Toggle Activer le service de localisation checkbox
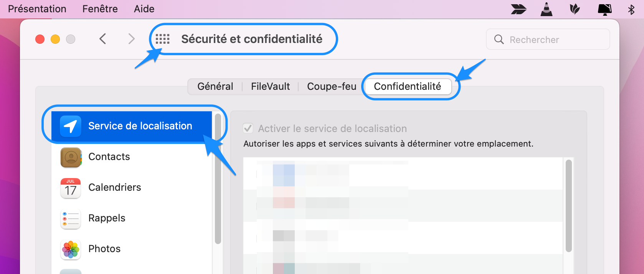Screen dimensions: 644x274 pyautogui.click(x=248, y=128)
